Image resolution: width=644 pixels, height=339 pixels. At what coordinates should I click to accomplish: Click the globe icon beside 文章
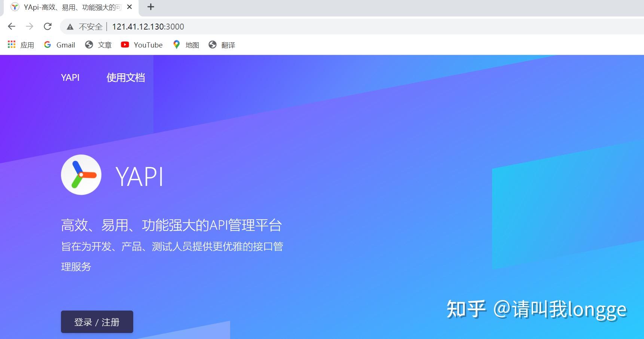coord(89,45)
